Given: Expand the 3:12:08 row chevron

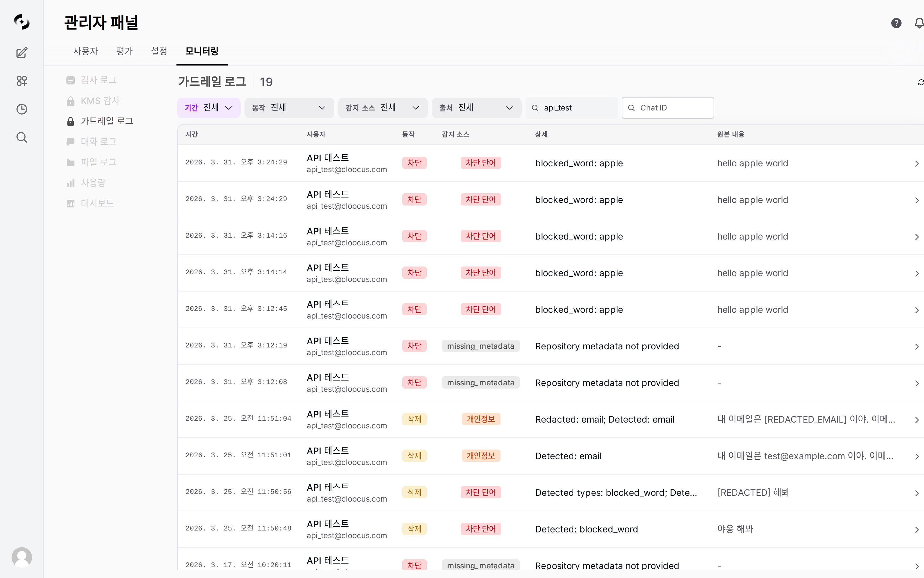Looking at the screenshot, I should [x=917, y=383].
